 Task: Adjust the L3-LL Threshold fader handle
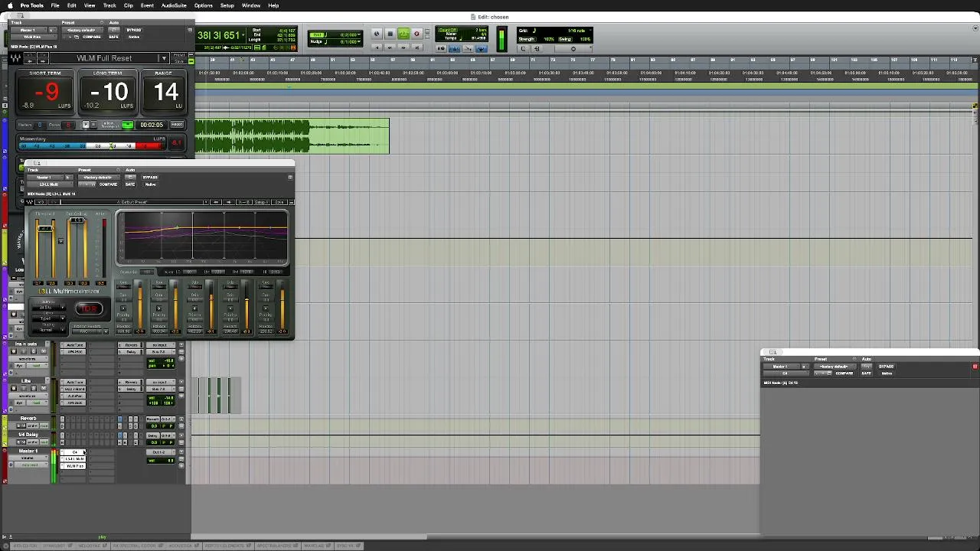[x=44, y=229]
